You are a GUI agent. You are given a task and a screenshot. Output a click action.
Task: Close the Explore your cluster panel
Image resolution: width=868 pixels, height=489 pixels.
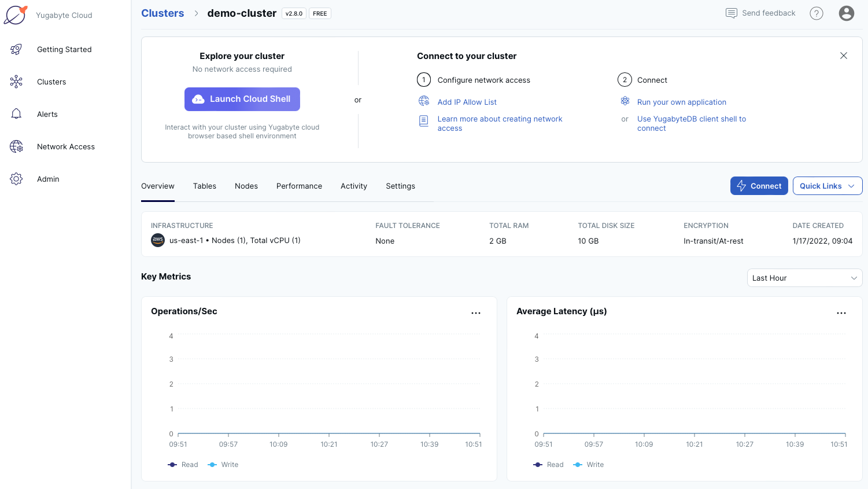844,56
